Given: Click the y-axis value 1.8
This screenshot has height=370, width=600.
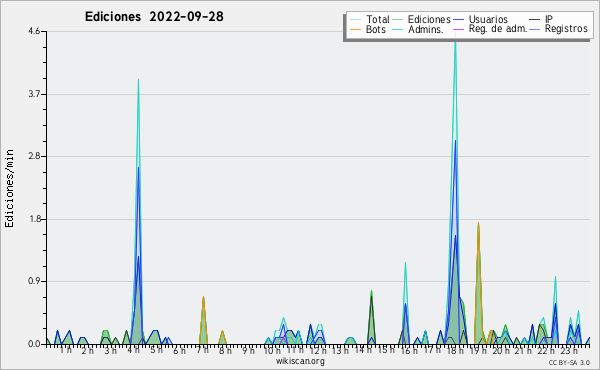Looking at the screenshot, I should 34,219.
